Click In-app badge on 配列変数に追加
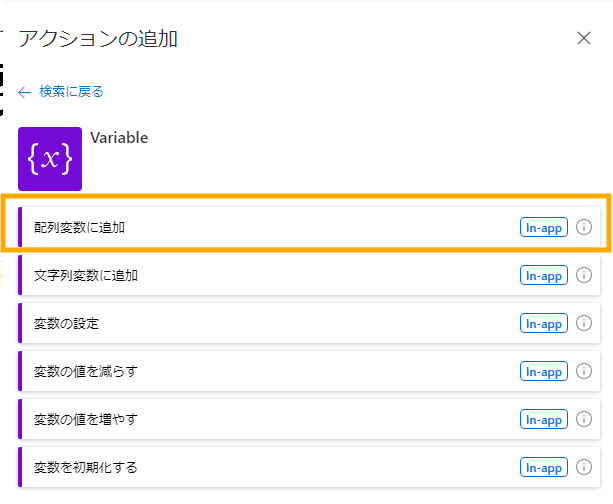Image resolution: width=613 pixels, height=504 pixels. click(x=544, y=227)
